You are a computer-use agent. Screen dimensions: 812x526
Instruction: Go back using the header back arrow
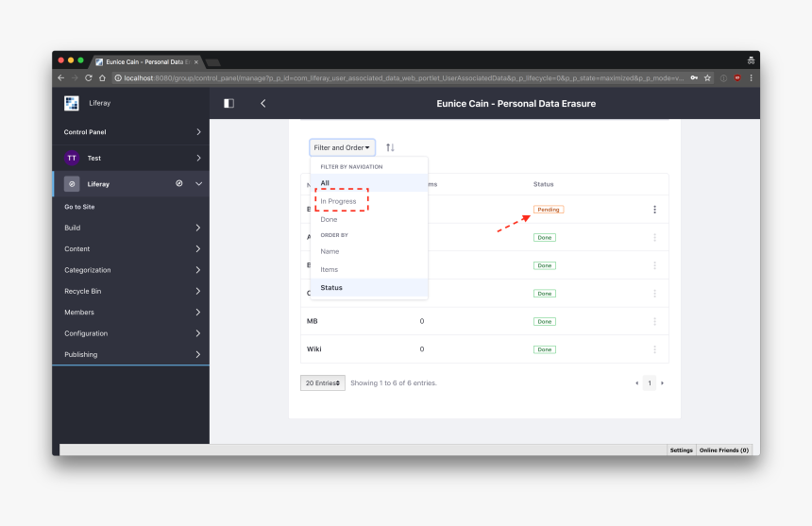click(263, 104)
